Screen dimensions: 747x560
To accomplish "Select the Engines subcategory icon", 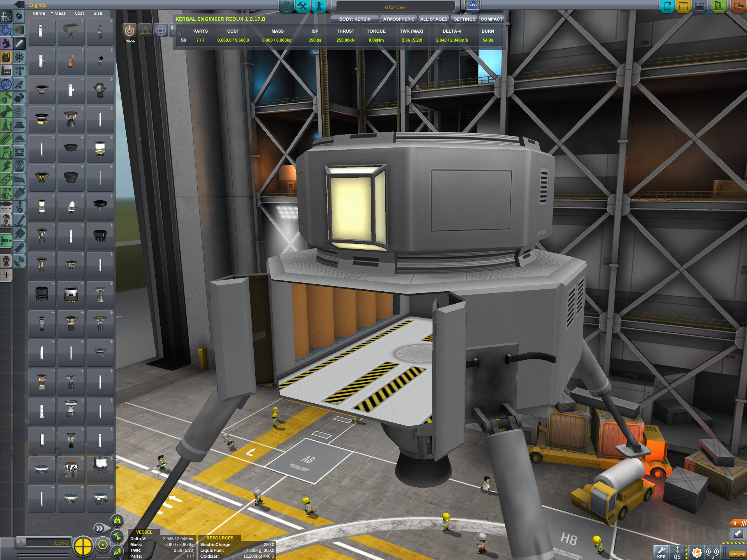I will click(19, 44).
